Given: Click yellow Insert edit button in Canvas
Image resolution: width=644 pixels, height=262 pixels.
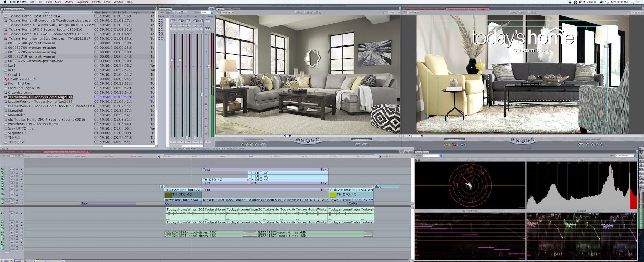Looking at the screenshot, I should (x=447, y=145).
